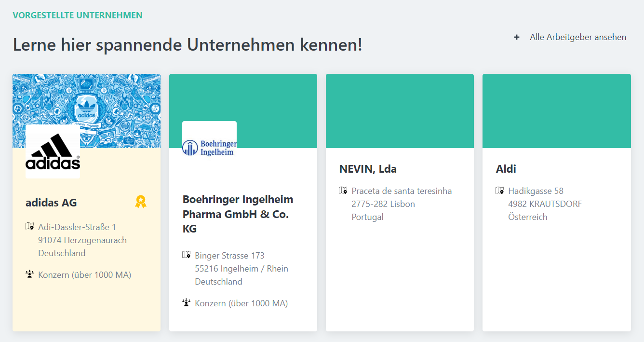Image resolution: width=644 pixels, height=342 pixels.
Task: Click teal header of Aldi card
Action: pyautogui.click(x=556, y=111)
